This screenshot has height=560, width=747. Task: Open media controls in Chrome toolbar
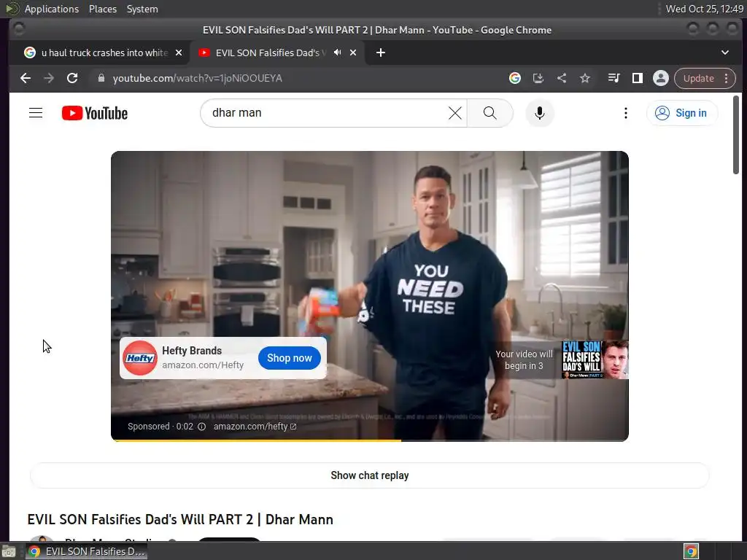pos(614,78)
